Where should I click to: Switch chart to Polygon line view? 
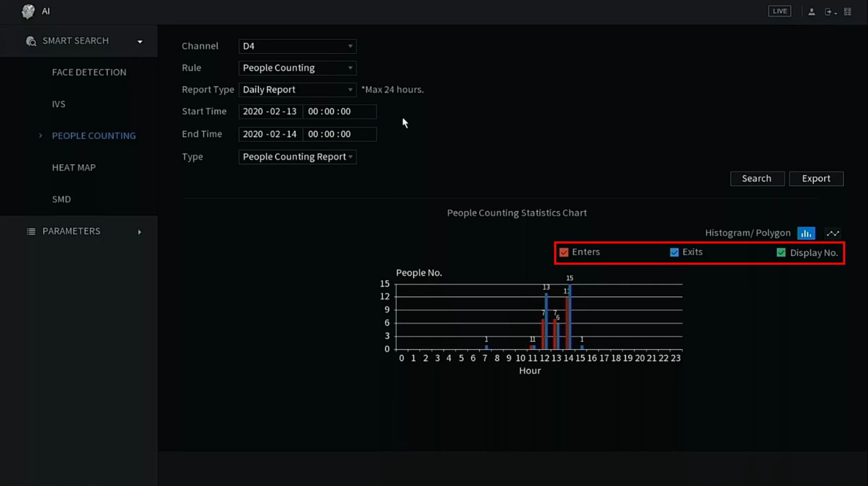[x=833, y=233]
